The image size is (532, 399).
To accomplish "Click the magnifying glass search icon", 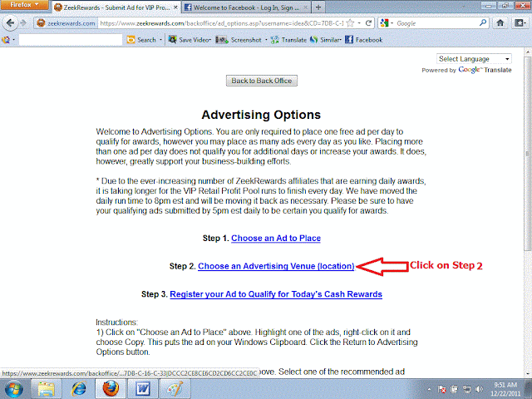I will pyautogui.click(x=483, y=23).
